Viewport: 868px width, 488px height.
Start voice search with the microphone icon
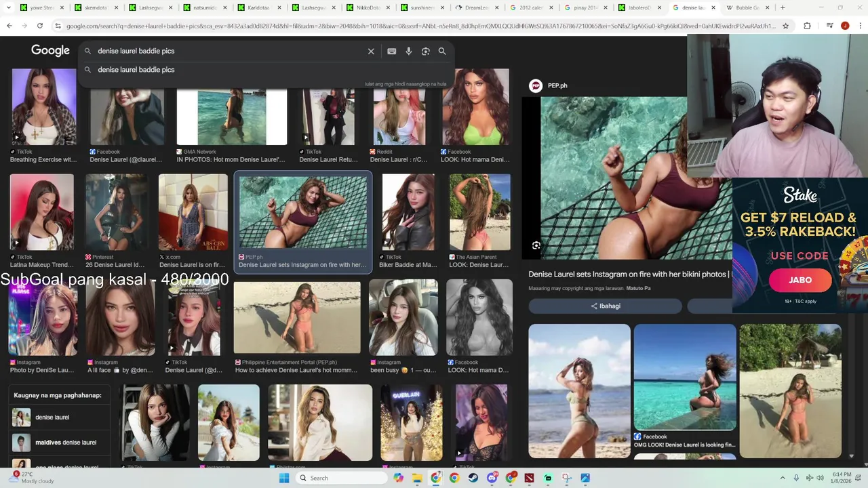[x=408, y=51]
